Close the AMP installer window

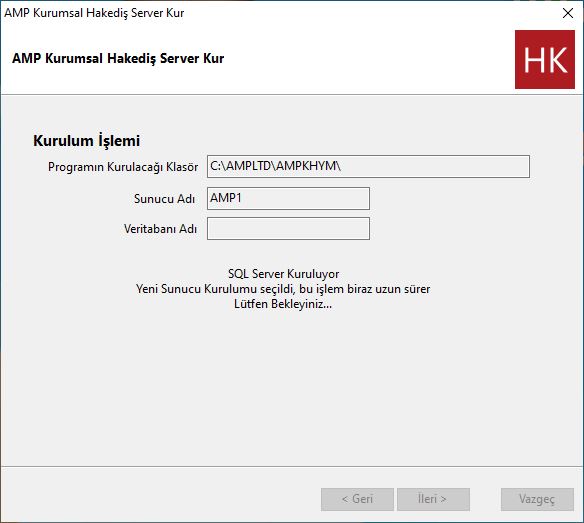(568, 13)
